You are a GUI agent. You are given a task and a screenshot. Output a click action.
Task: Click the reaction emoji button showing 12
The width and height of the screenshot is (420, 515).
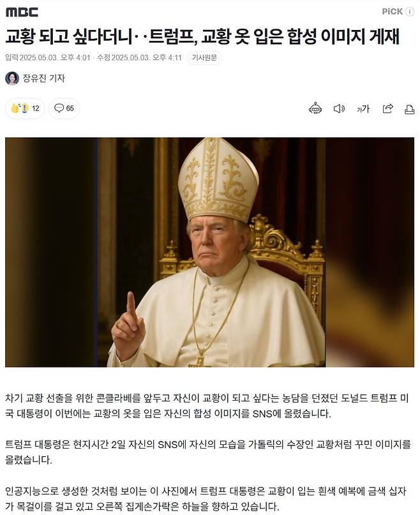click(25, 108)
